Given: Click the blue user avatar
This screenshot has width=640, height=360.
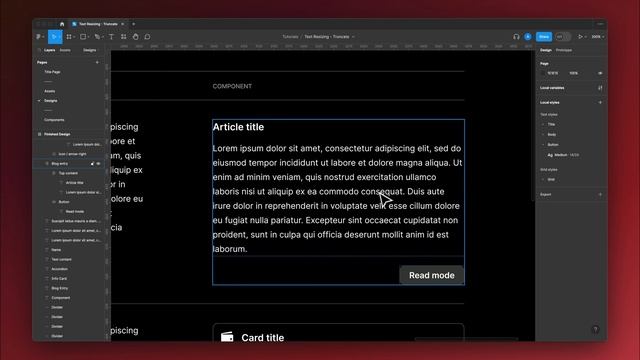Looking at the screenshot, I should (x=528, y=37).
